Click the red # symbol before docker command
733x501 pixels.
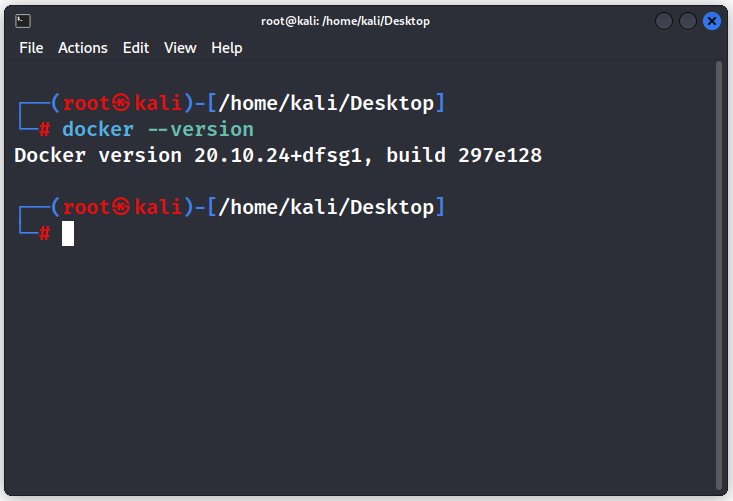pyautogui.click(x=44, y=129)
